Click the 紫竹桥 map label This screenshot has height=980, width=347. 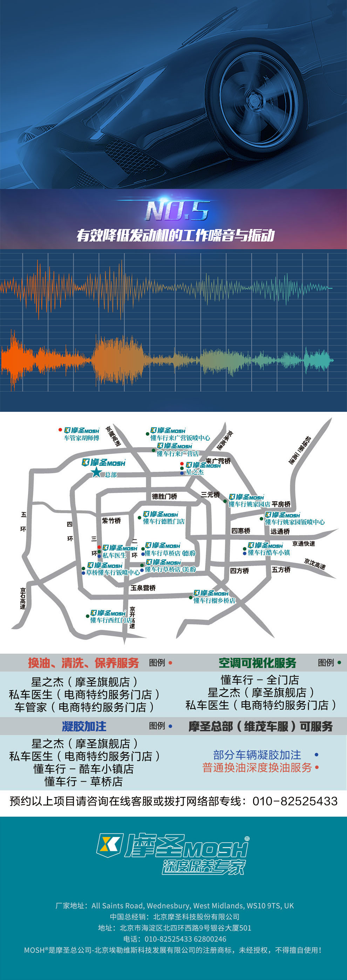111,520
